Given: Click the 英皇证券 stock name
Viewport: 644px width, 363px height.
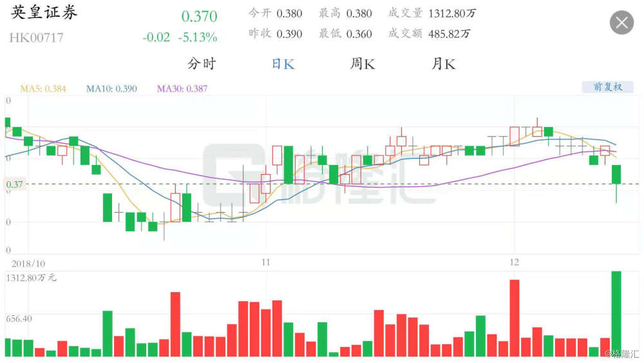Looking at the screenshot, I should click(x=44, y=13).
